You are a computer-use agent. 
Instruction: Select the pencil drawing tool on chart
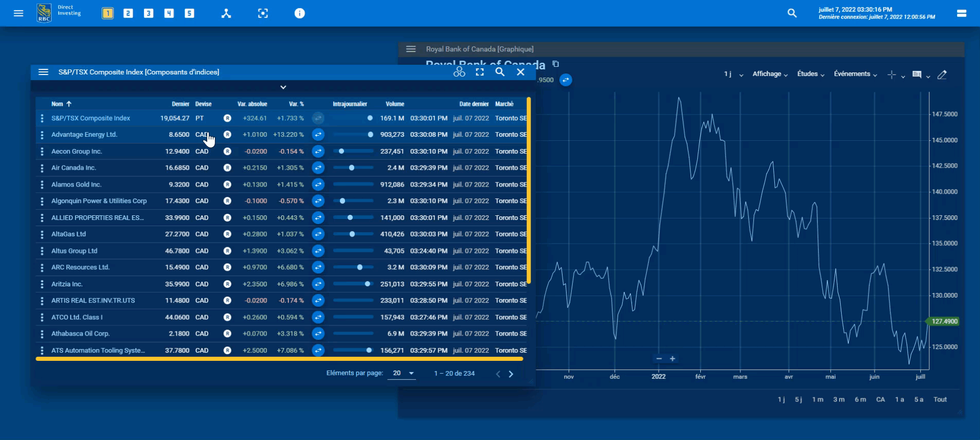(942, 75)
